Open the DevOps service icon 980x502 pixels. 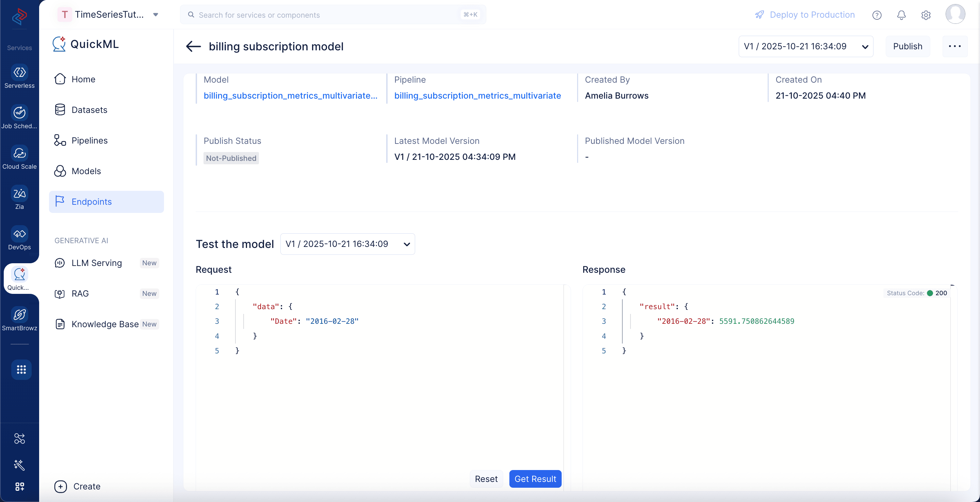coord(19,234)
